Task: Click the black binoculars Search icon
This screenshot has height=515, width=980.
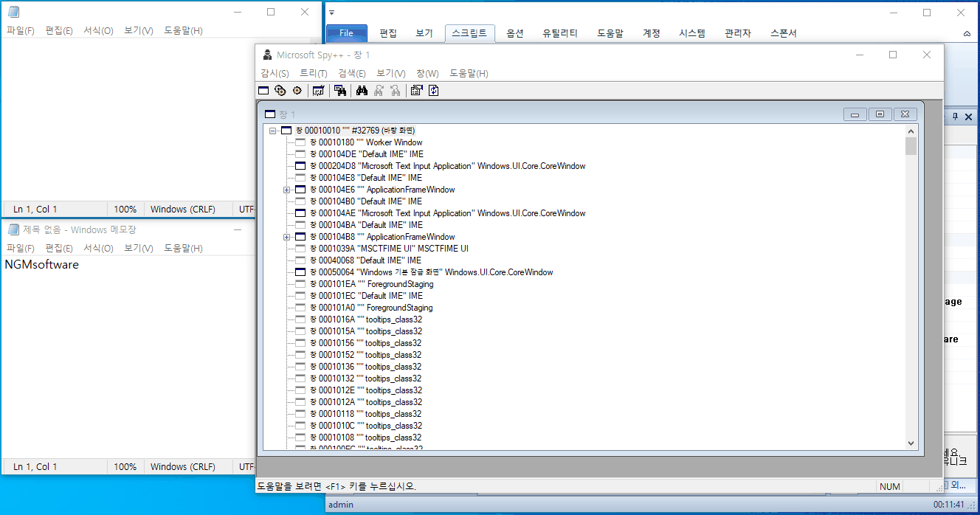Action: pos(362,90)
